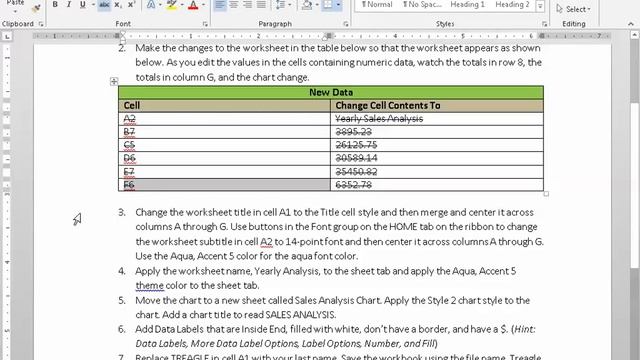Click the 'Change Cell Contents To' header
This screenshot has height=360, width=640.
(x=437, y=106)
